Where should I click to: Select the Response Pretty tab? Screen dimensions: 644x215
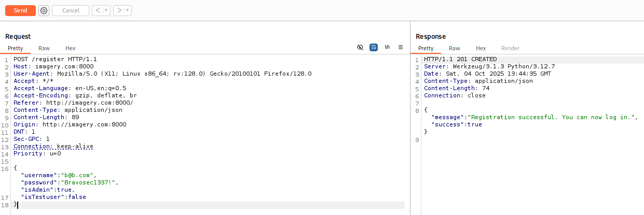pos(426,48)
